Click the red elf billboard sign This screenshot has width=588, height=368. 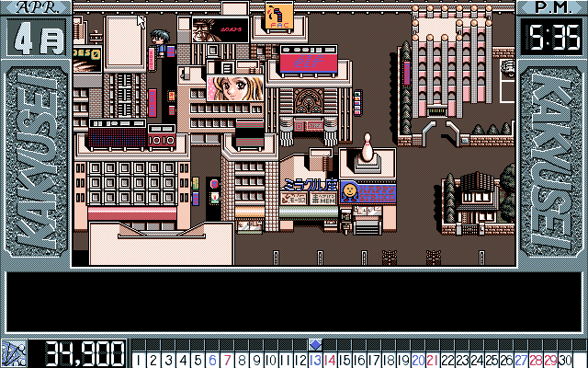(309, 60)
